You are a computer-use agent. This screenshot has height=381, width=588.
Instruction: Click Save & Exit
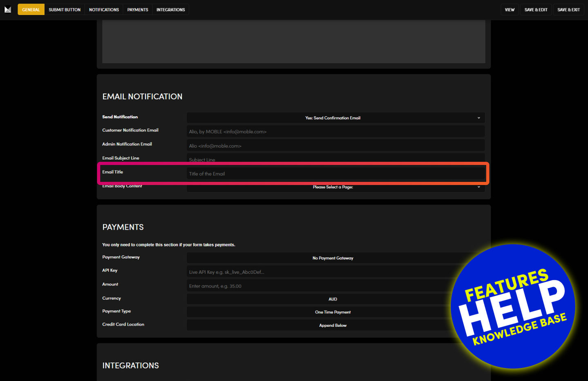(x=568, y=9)
